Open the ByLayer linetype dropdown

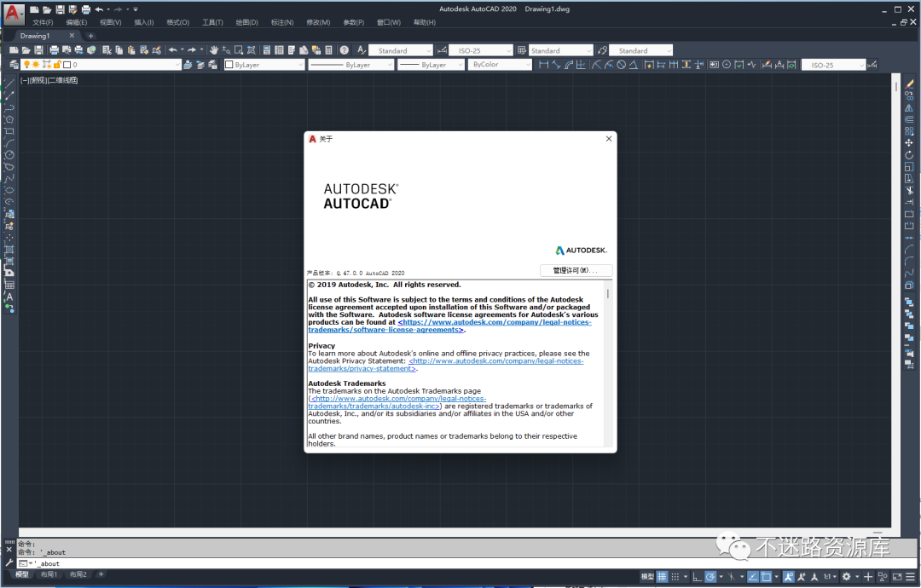pyautogui.click(x=350, y=65)
